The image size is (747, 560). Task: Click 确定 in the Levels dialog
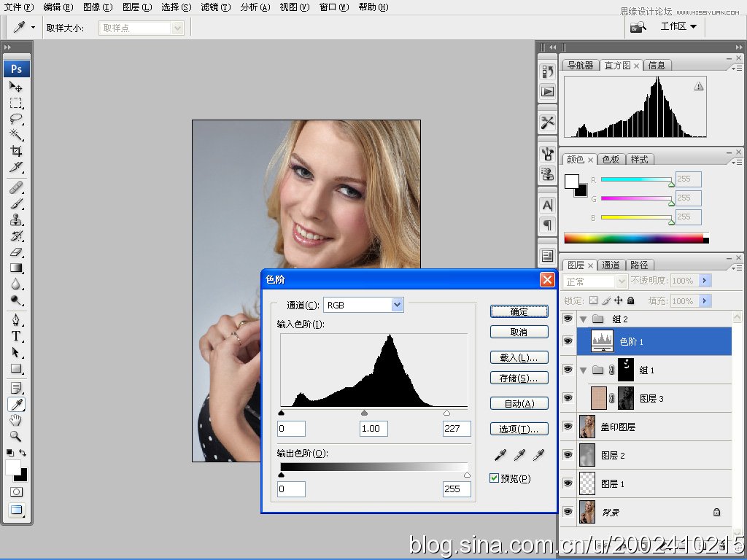coord(519,311)
